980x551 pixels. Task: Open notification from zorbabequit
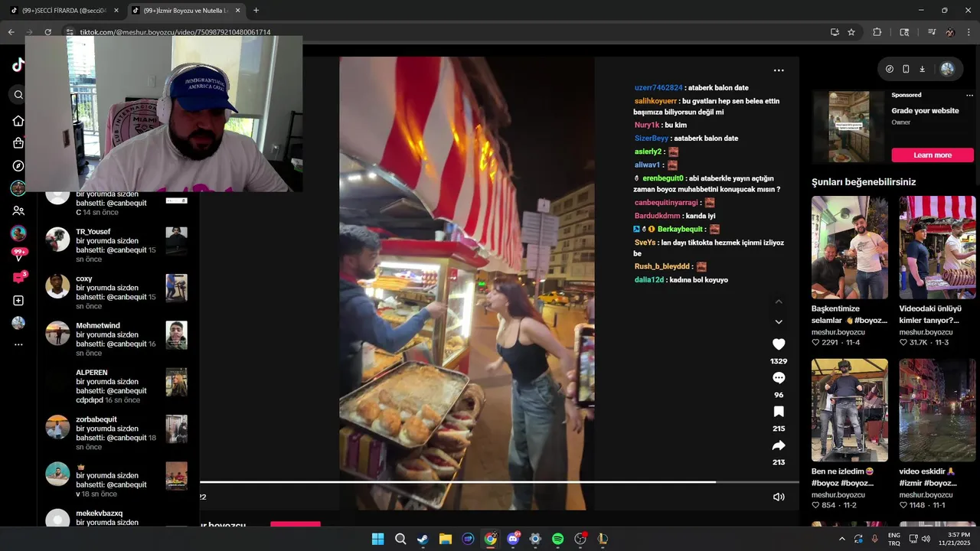pos(118,433)
